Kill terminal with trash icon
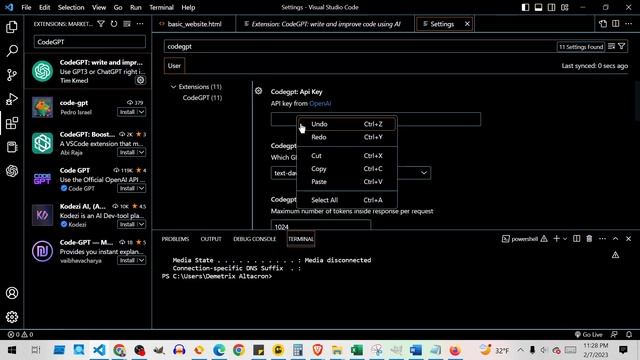 tap(589, 239)
